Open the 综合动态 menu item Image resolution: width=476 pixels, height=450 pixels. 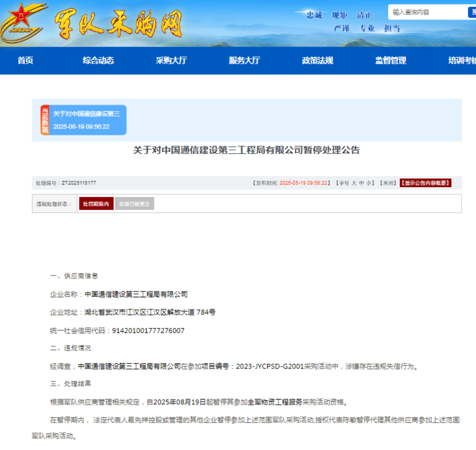pyautogui.click(x=99, y=60)
